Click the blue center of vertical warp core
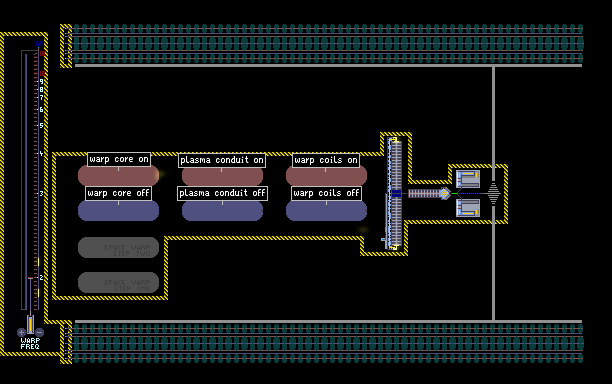The height and width of the screenshot is (384, 612). pyautogui.click(x=397, y=193)
